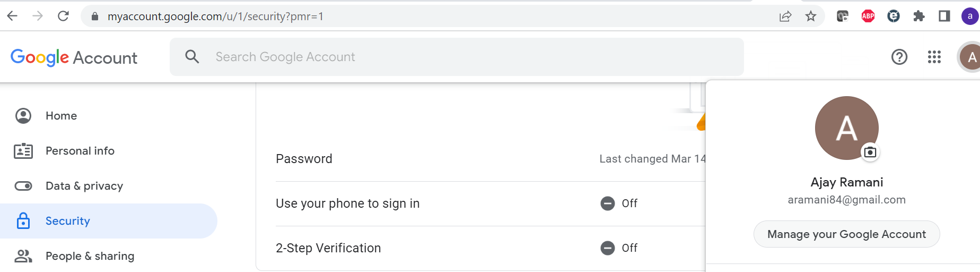Image resolution: width=980 pixels, height=272 pixels.
Task: Click the camera icon on profile photo
Action: [x=870, y=152]
